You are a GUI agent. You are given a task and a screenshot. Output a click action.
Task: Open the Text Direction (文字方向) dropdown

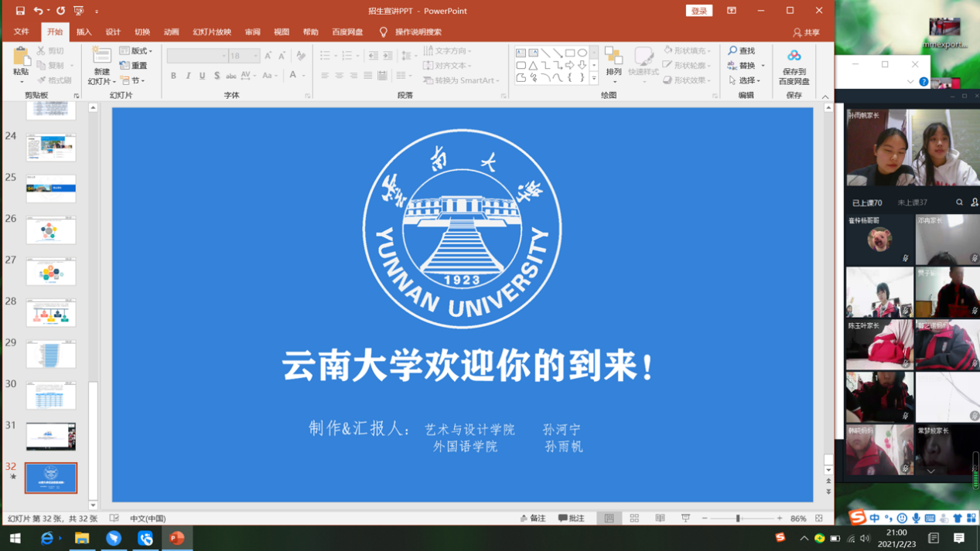pyautogui.click(x=448, y=51)
